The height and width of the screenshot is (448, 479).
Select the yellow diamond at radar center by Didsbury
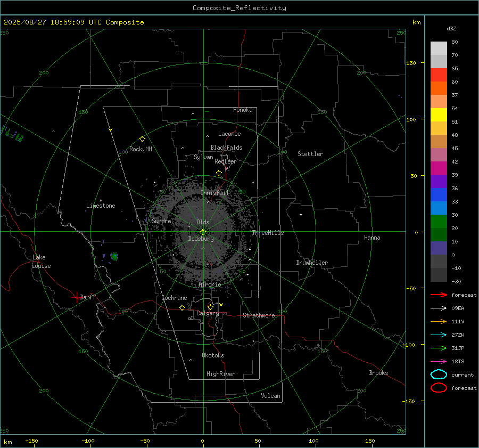tap(203, 232)
